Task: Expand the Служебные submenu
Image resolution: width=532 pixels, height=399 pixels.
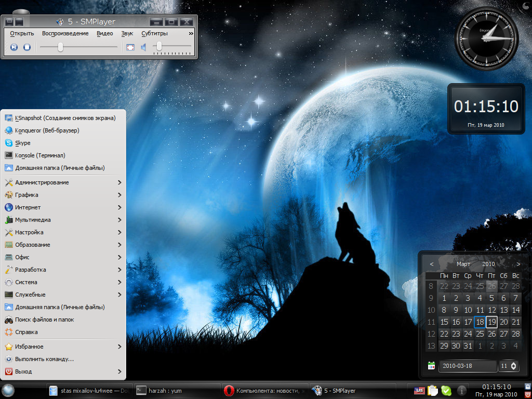Action: [63, 295]
